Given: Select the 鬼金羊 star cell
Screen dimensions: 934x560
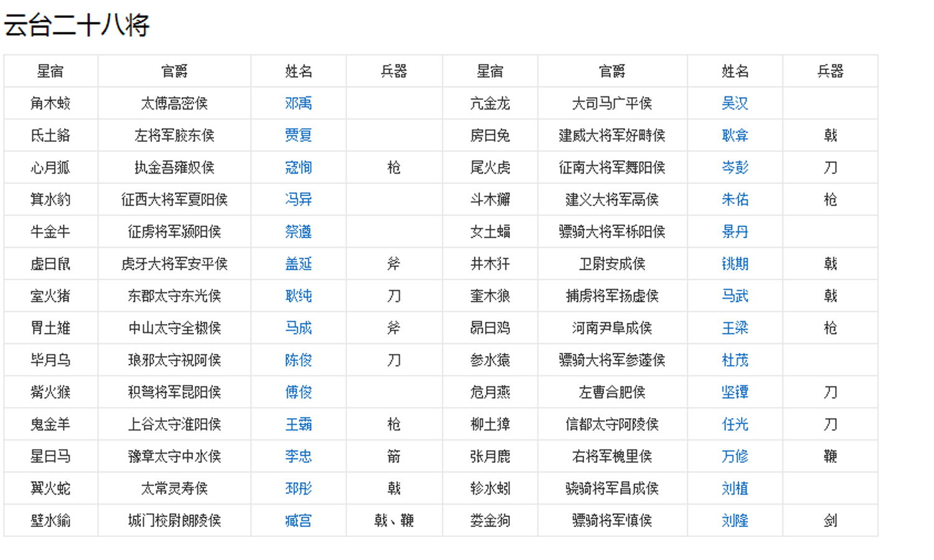Looking at the screenshot, I should click(50, 424).
